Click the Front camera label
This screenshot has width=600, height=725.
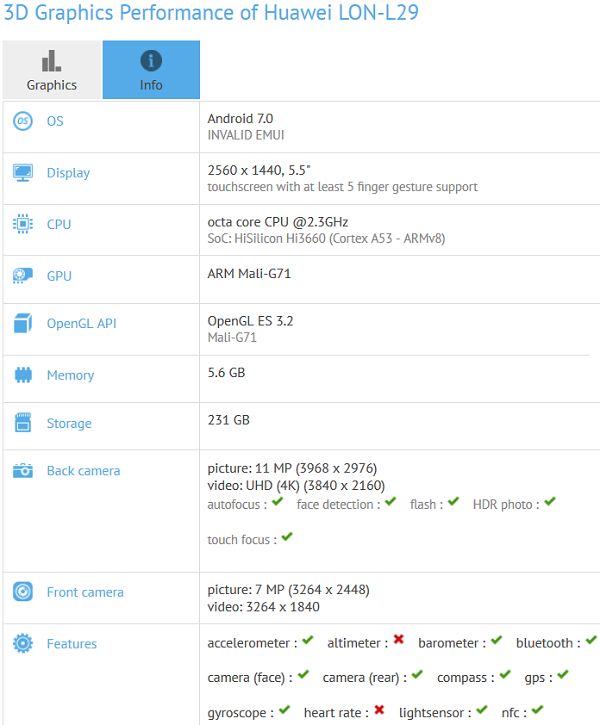(86, 592)
